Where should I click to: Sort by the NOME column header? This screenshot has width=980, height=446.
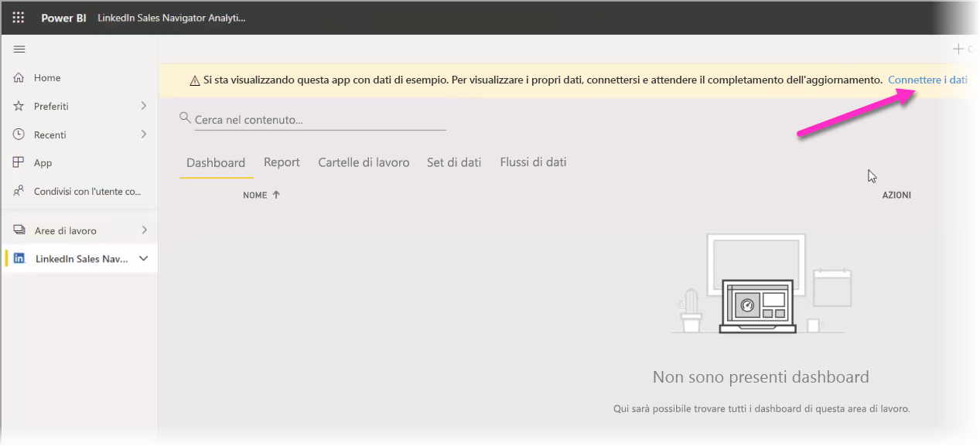pos(254,195)
